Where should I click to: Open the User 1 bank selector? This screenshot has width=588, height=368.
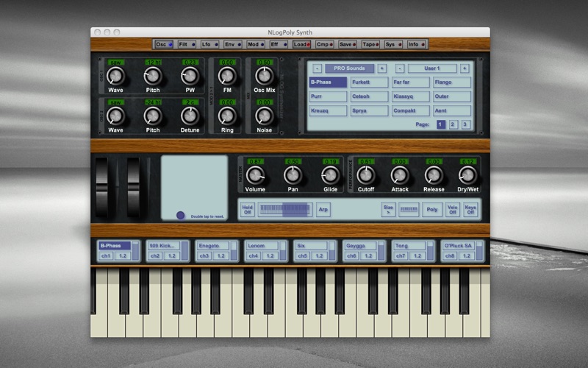431,68
